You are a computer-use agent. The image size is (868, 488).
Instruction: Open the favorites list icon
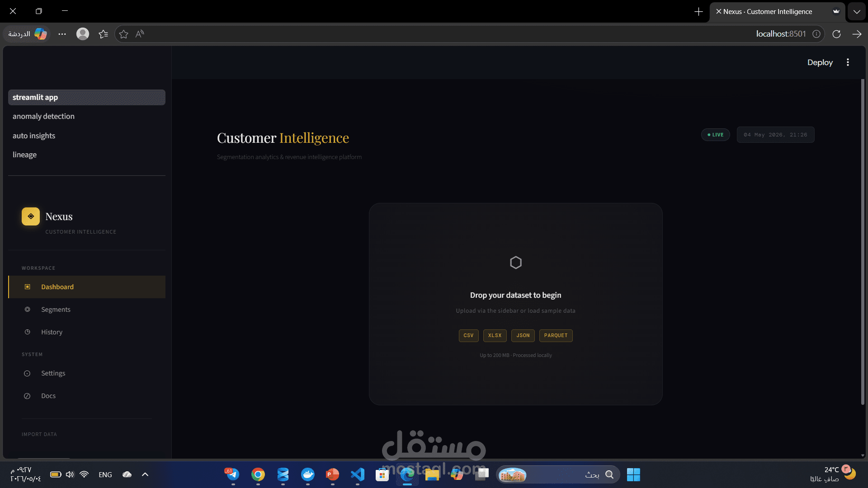pyautogui.click(x=103, y=34)
